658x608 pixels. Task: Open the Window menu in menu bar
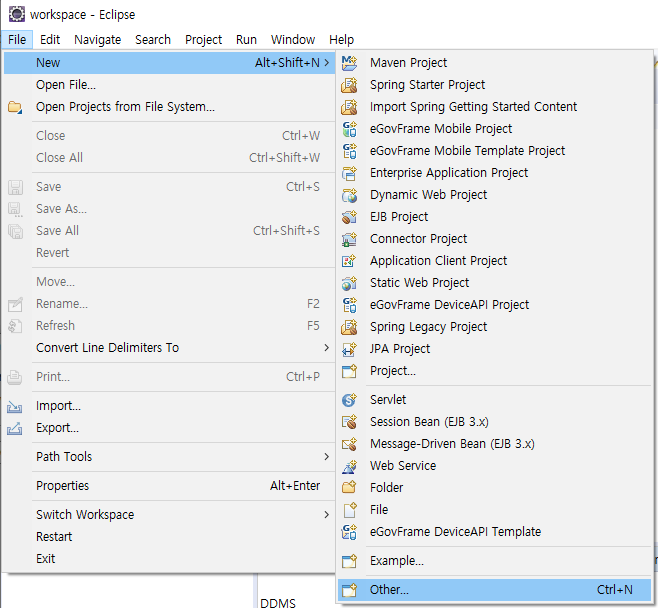tap(292, 40)
